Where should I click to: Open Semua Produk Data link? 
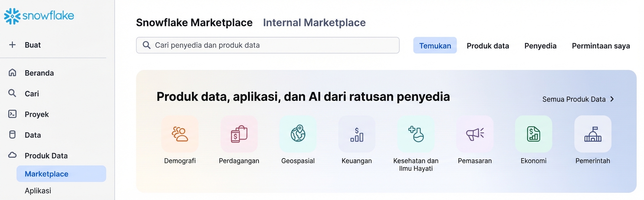[x=578, y=99]
